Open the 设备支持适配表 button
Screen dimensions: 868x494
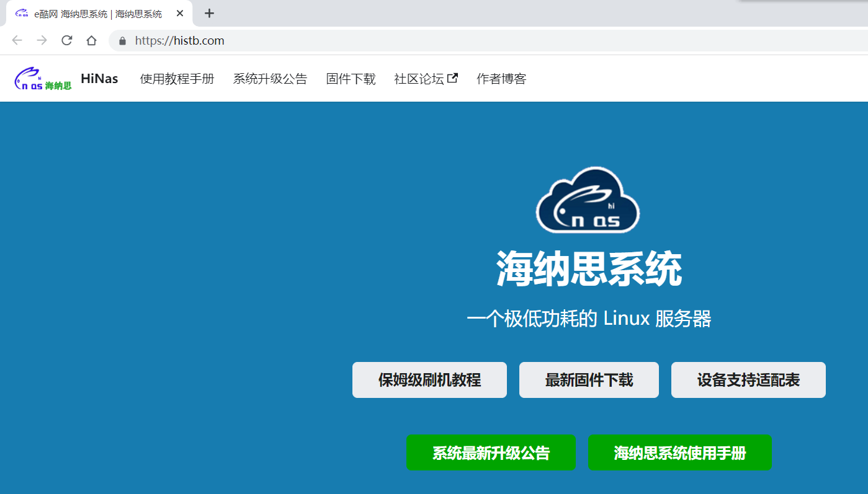pos(748,380)
